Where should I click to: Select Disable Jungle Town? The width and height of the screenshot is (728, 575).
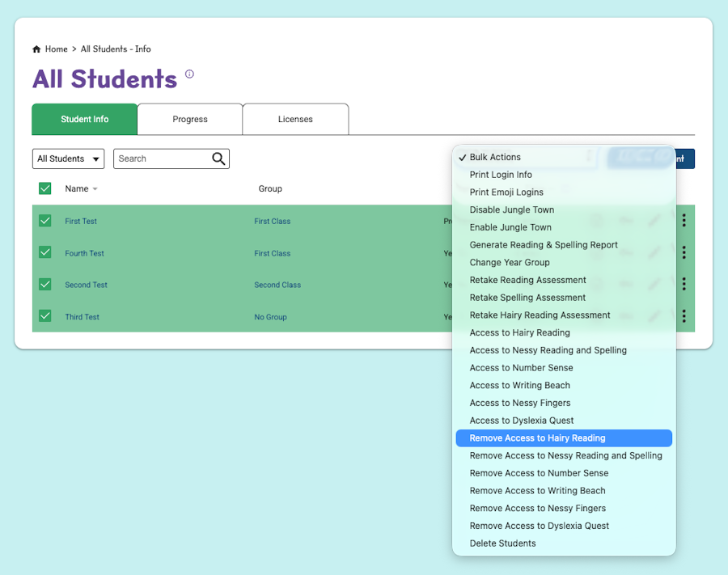point(564,209)
